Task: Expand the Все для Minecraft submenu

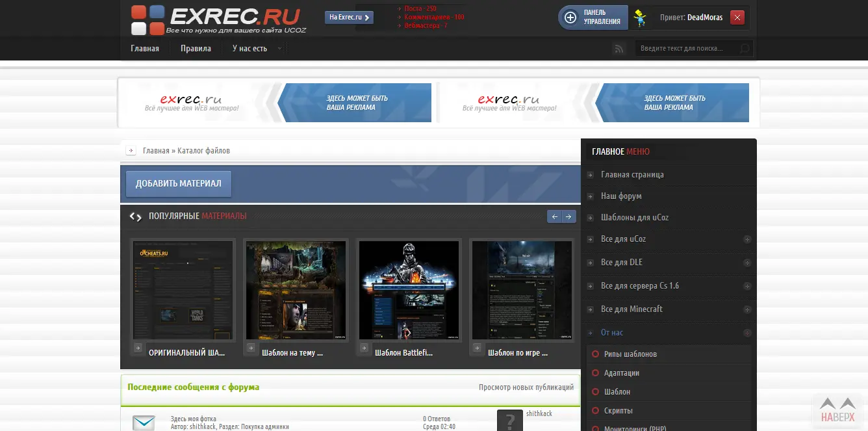Action: (747, 309)
